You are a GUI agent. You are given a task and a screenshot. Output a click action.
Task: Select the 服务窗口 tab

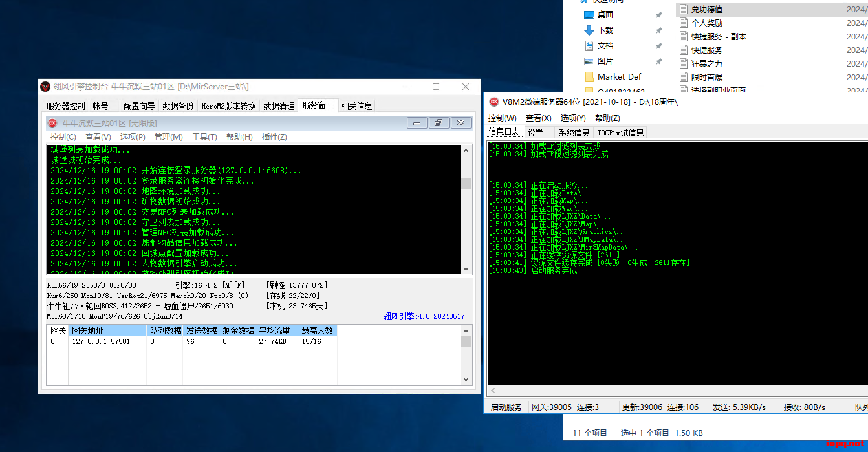pos(318,105)
